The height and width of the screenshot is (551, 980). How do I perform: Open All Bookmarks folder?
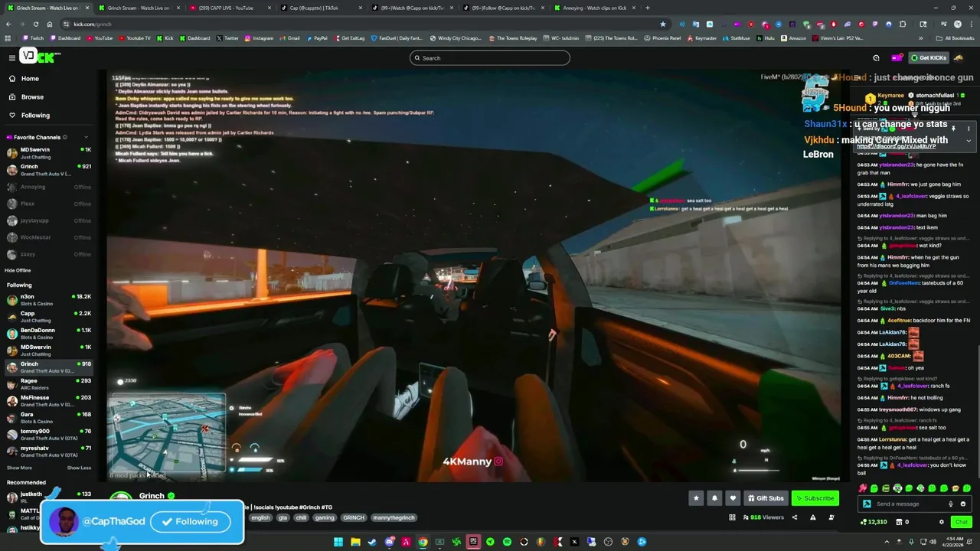[955, 37]
